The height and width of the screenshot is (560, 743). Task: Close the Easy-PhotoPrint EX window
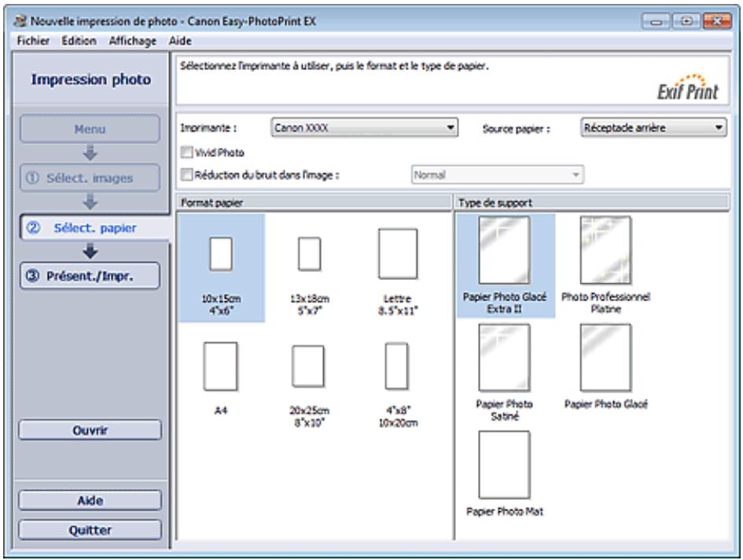point(716,21)
